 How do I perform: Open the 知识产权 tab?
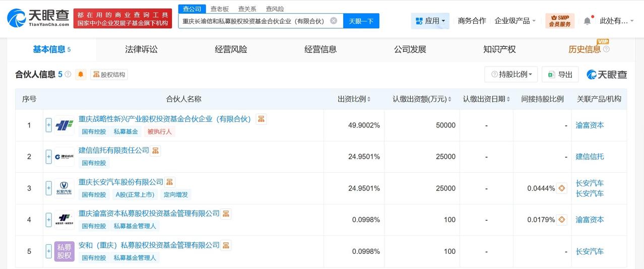[499, 49]
